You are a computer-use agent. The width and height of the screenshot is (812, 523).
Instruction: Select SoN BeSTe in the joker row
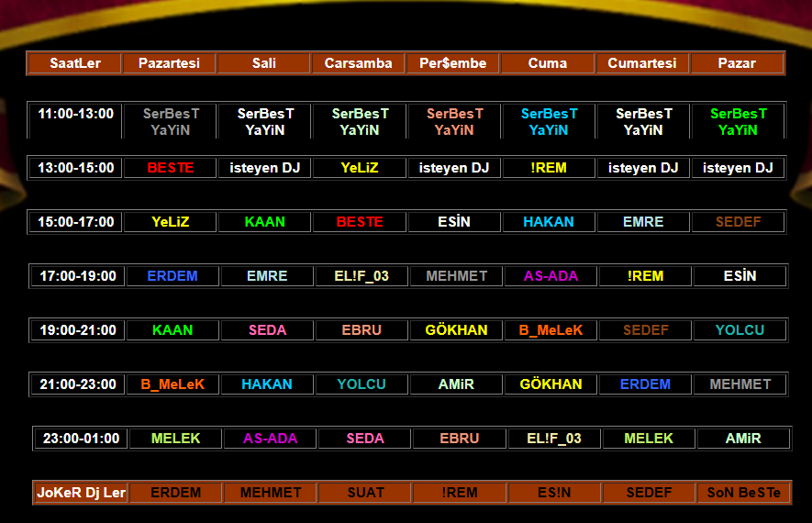[743, 493]
